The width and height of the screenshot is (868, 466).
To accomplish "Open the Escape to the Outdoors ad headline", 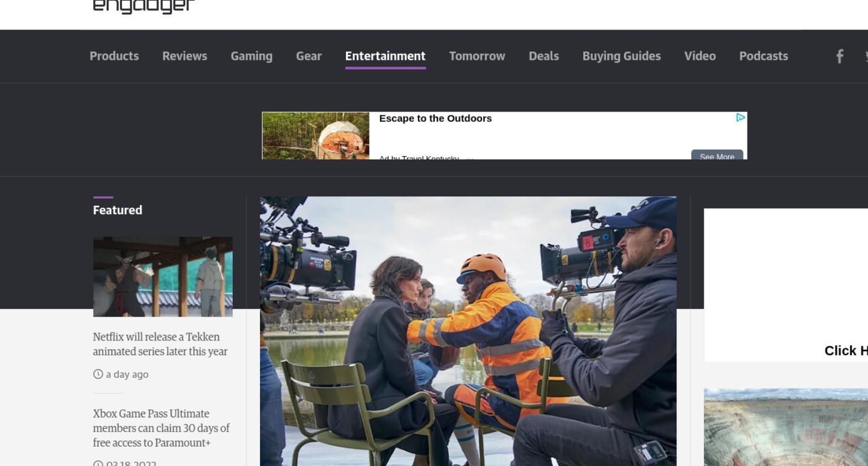I will (x=436, y=118).
